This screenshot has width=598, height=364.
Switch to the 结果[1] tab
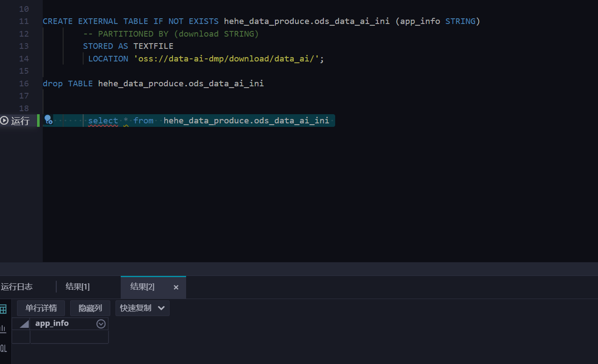pyautogui.click(x=78, y=287)
